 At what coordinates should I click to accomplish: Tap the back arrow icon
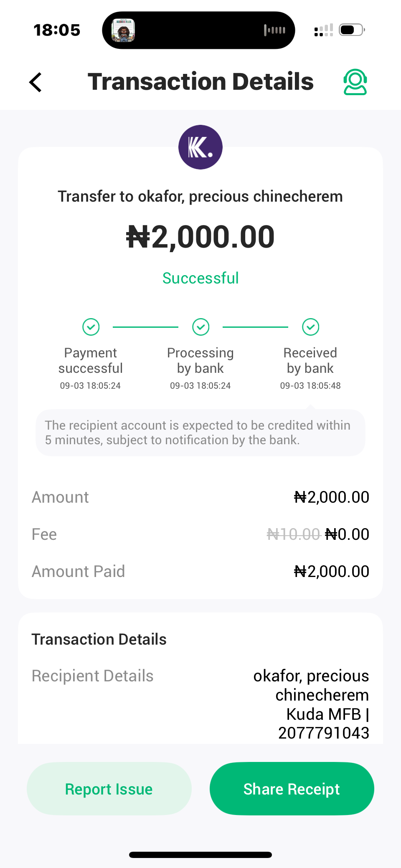(x=36, y=82)
